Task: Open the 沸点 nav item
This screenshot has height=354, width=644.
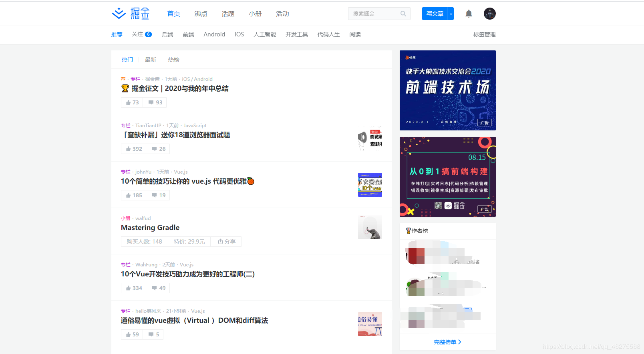Action: pos(201,14)
